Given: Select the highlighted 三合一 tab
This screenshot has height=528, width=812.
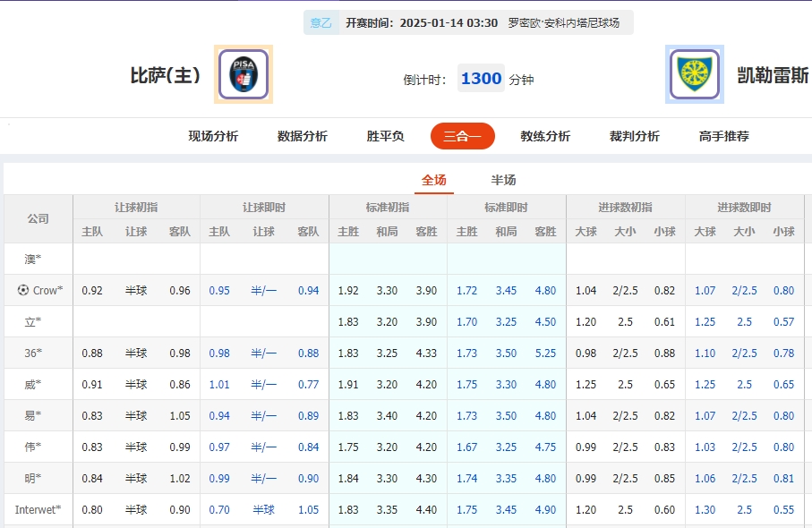Looking at the screenshot, I should [x=462, y=136].
